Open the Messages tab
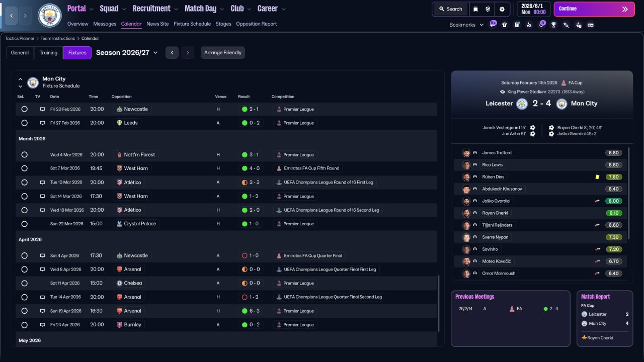The height and width of the screenshot is (362, 644). coord(105,24)
